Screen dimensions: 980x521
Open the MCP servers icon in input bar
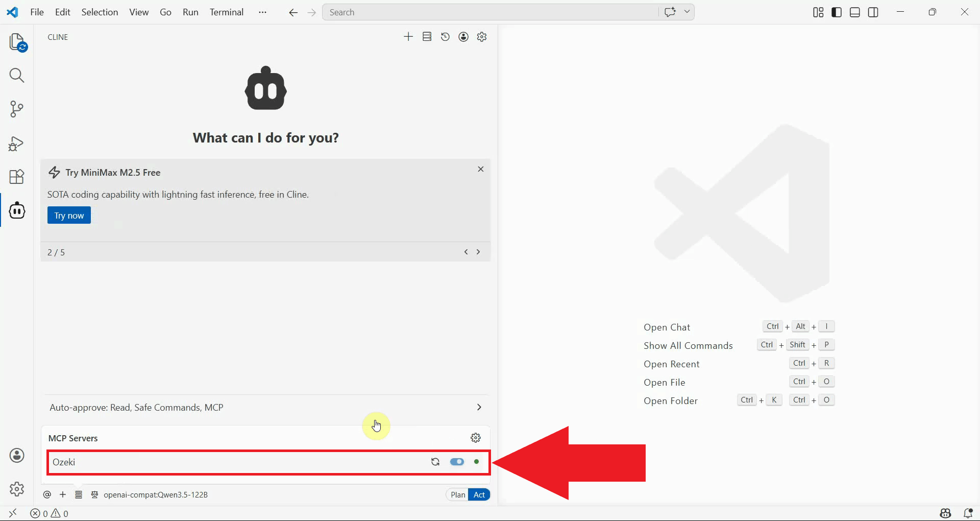pyautogui.click(x=79, y=494)
